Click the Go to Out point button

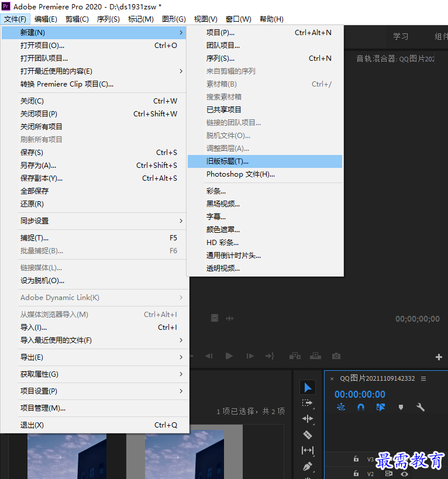[270, 356]
